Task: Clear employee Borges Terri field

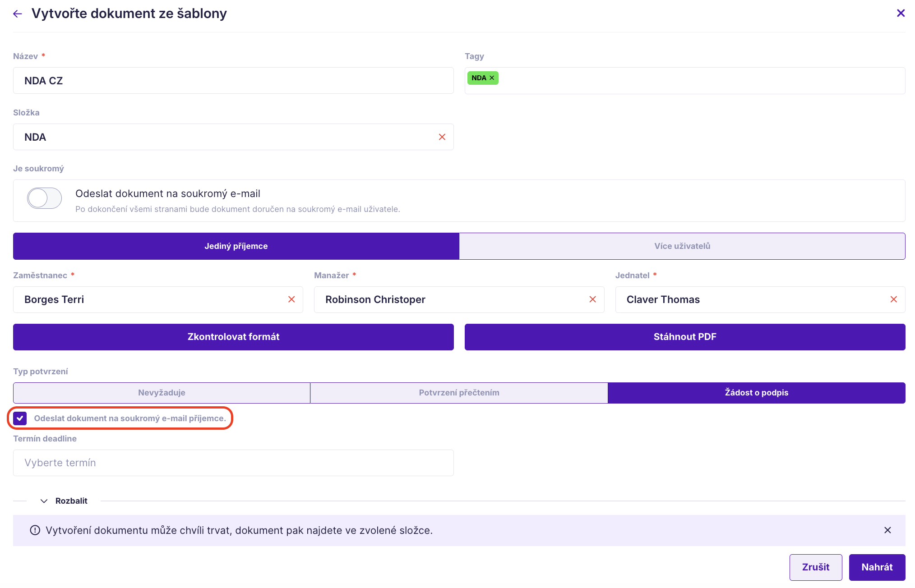Action: point(291,299)
